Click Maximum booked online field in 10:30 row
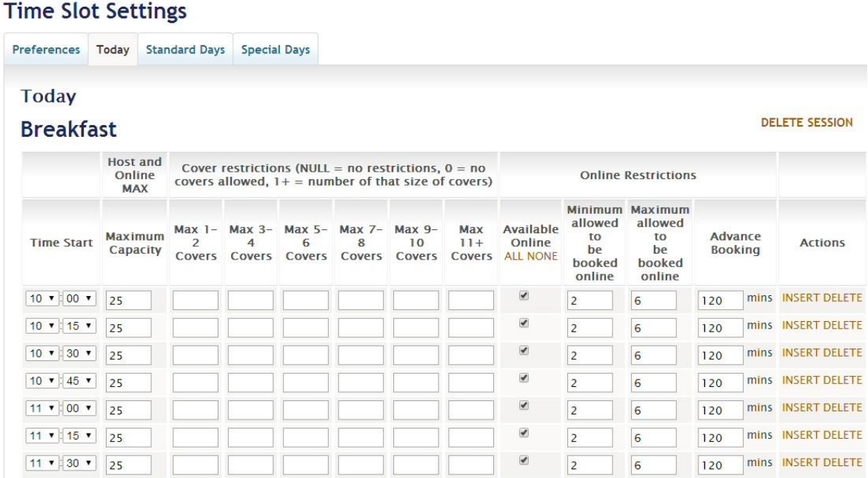Image resolution: width=868 pixels, height=478 pixels. point(653,354)
